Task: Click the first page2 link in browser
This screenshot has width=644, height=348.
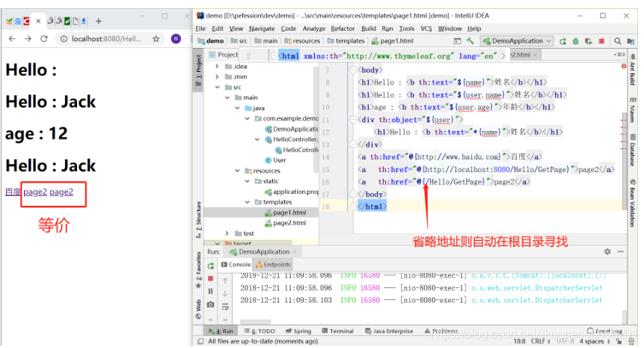Action: coord(35,192)
